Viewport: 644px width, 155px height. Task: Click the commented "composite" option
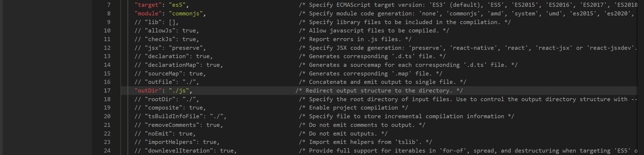click(170, 108)
